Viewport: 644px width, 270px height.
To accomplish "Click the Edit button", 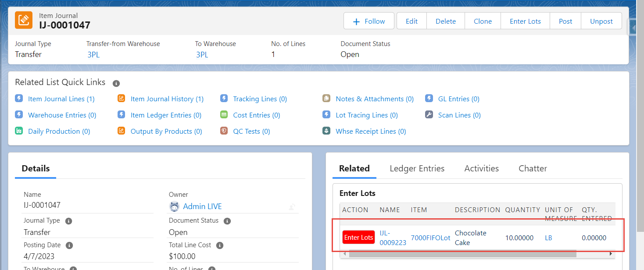I will tap(411, 21).
